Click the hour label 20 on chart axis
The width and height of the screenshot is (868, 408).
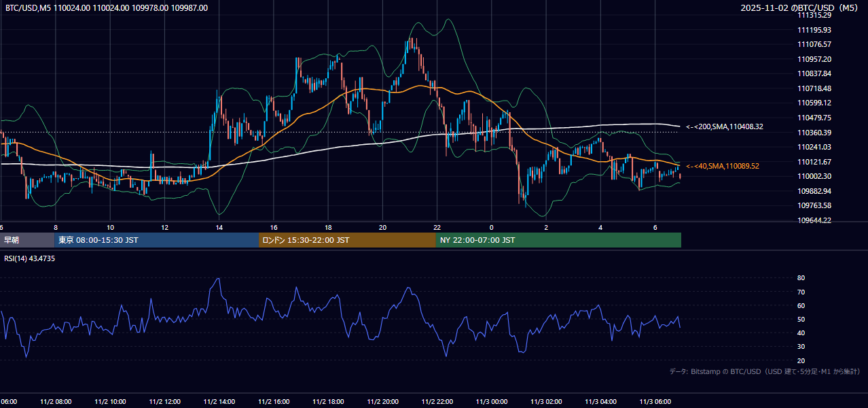[382, 227]
